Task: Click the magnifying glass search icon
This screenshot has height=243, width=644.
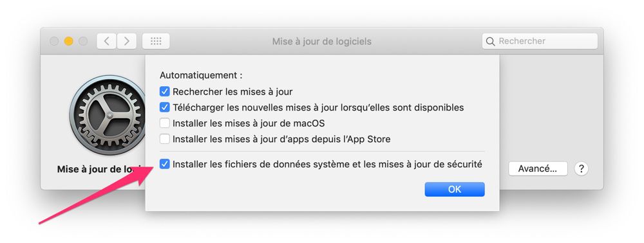Action: click(x=490, y=41)
